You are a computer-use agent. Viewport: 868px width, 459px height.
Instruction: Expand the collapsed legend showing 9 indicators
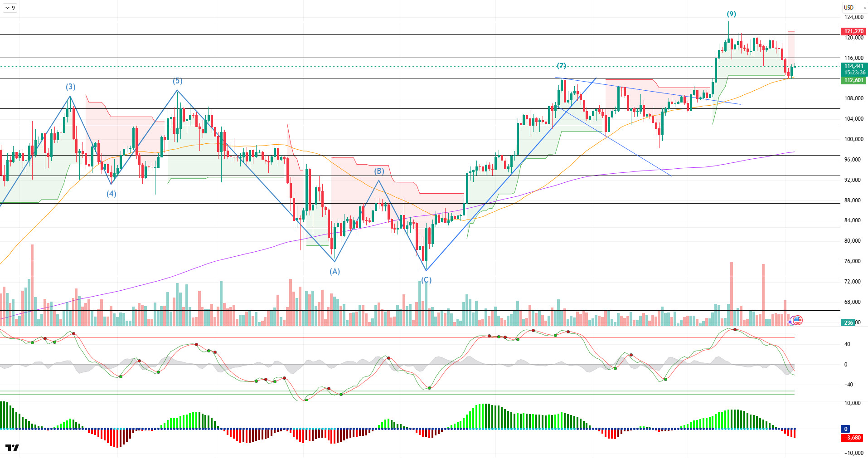pyautogui.click(x=10, y=8)
